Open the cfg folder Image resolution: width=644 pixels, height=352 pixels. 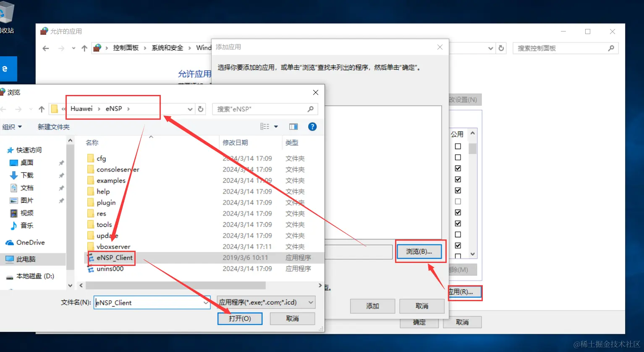[x=101, y=158]
